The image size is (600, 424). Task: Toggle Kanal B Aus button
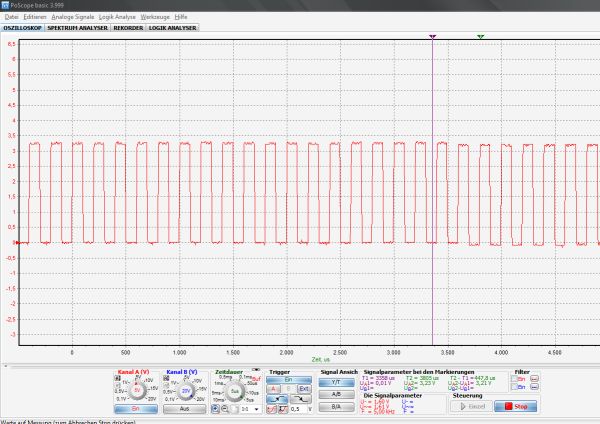click(x=184, y=409)
